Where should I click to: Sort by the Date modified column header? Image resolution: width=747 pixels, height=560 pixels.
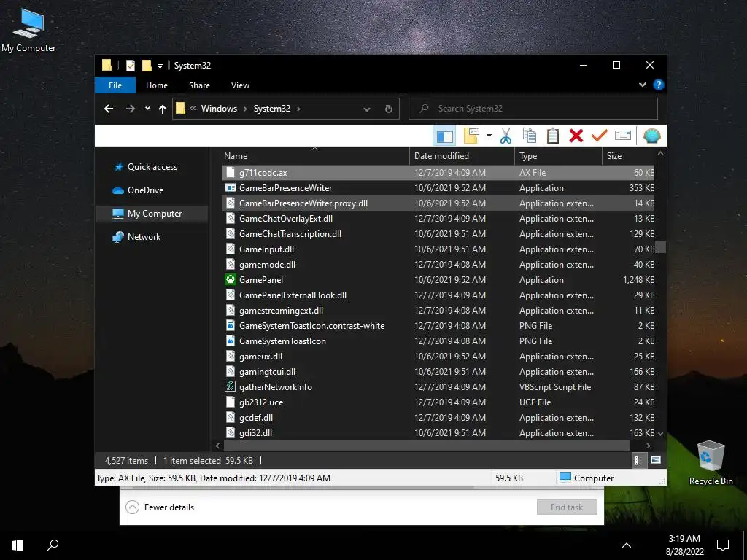tap(462, 156)
